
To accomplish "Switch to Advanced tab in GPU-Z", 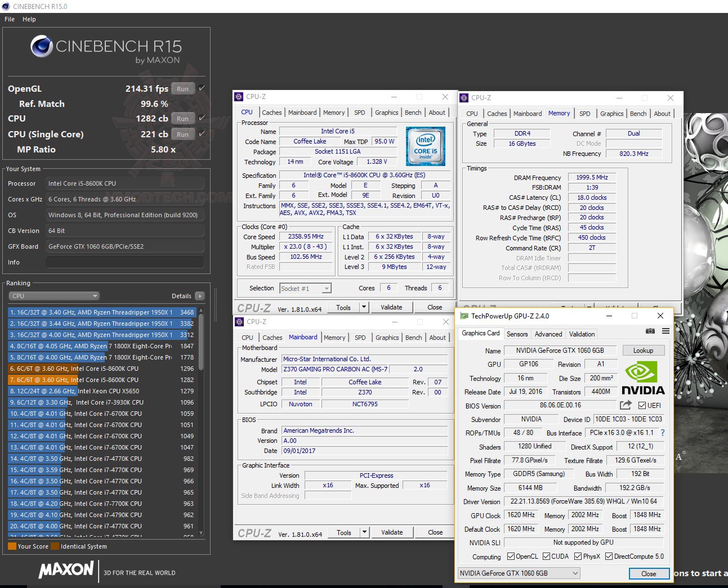I will tap(548, 334).
